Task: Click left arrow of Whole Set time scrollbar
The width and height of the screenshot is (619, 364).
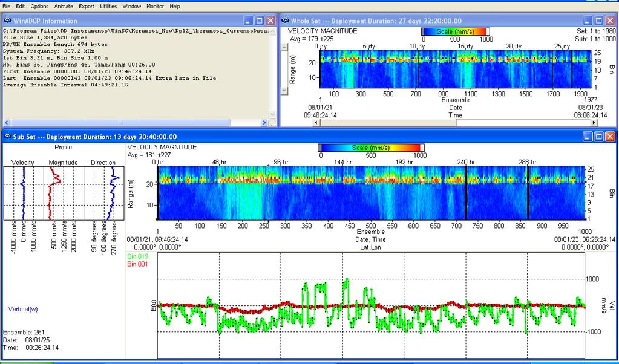Action: click(x=316, y=123)
